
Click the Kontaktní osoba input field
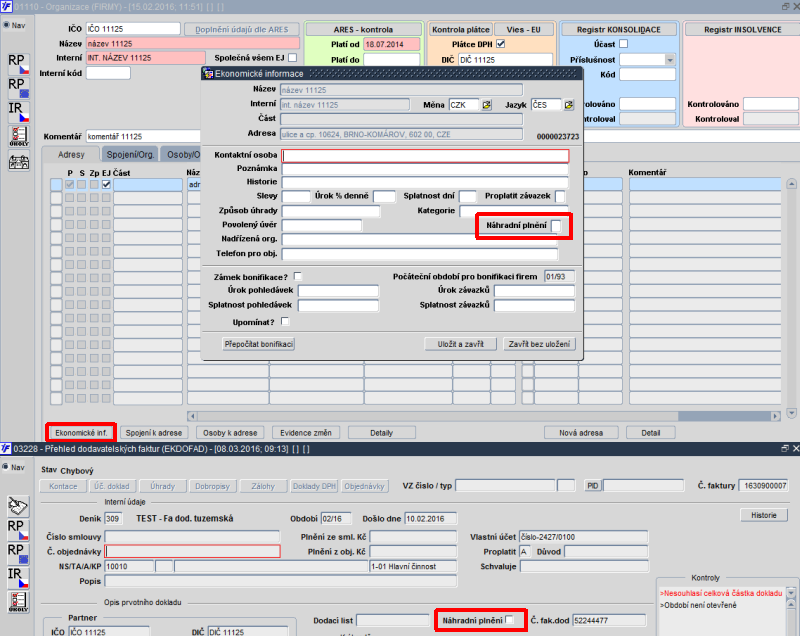425,156
